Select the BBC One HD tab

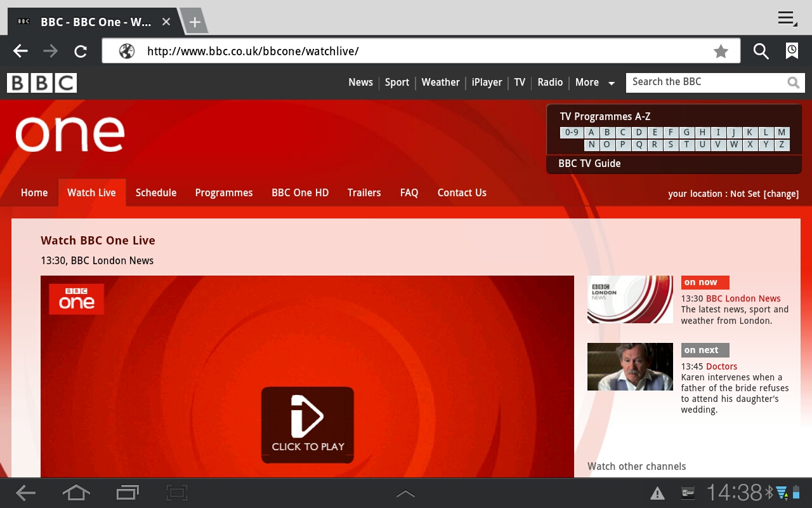click(x=300, y=193)
